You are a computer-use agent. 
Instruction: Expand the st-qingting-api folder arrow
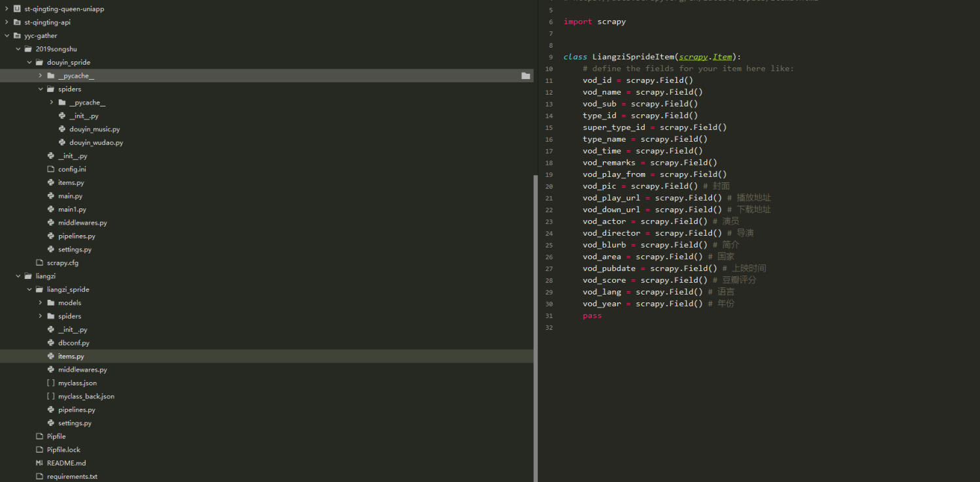coord(7,22)
